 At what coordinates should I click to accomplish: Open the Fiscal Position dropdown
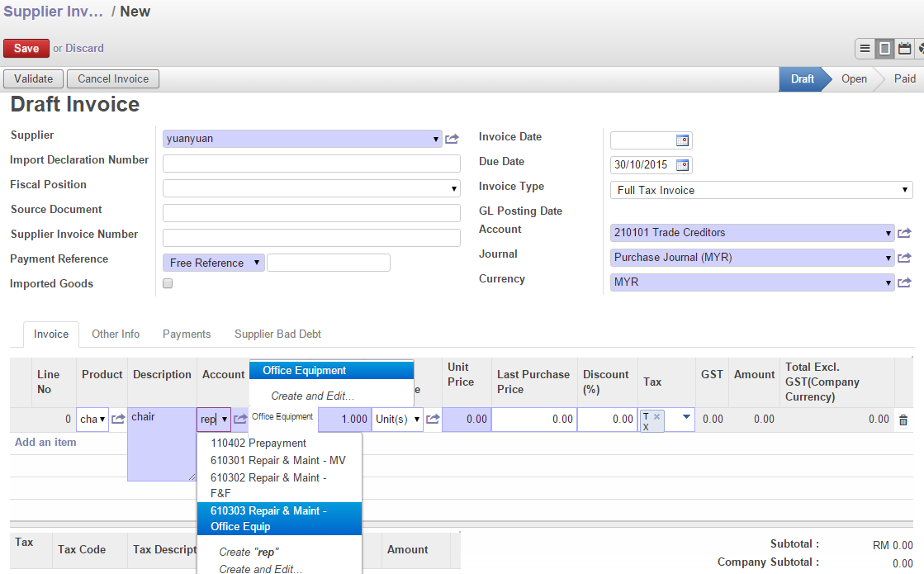tap(453, 187)
